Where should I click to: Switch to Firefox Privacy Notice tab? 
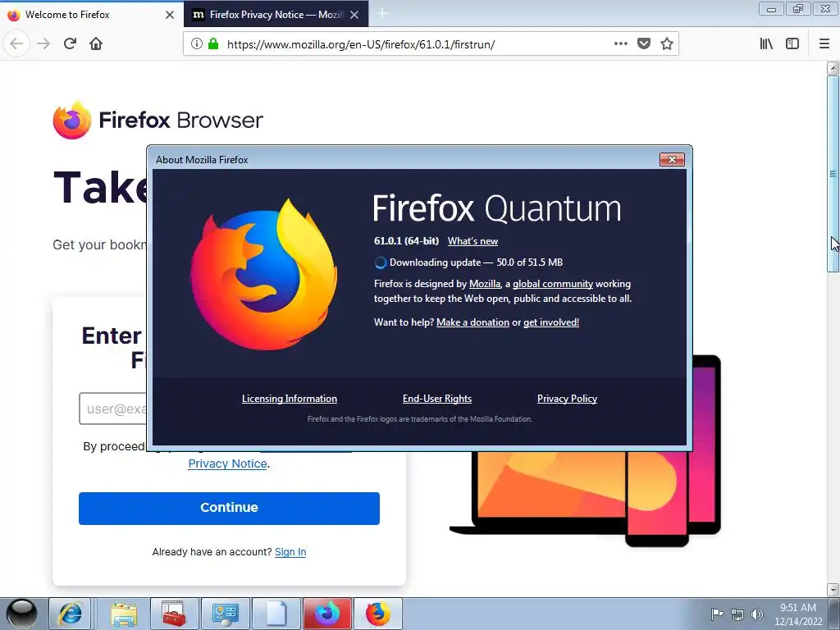276,15
